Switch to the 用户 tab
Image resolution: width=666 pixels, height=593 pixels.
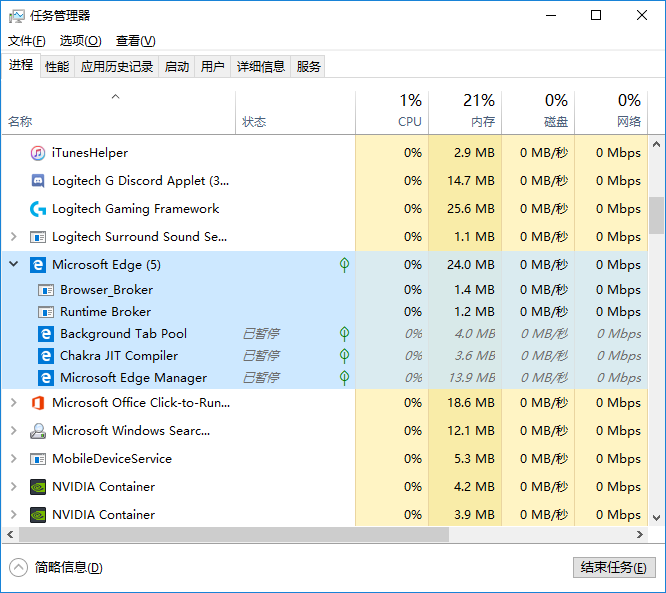212,67
